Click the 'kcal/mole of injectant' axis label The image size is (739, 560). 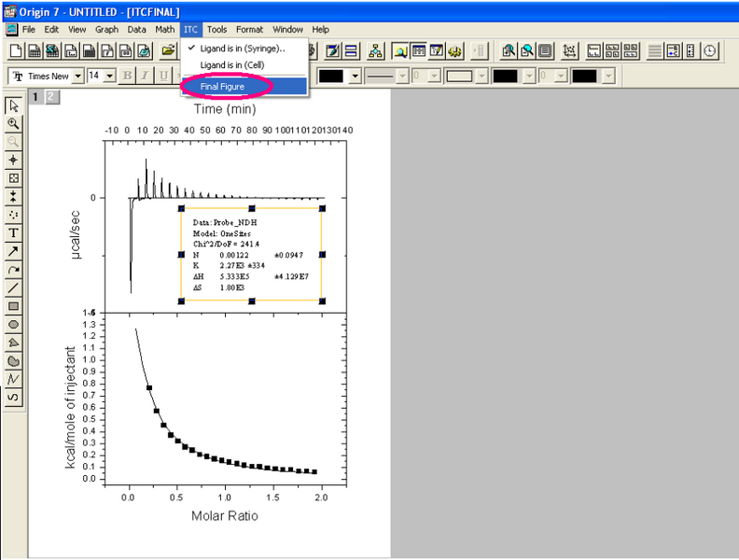coord(70,407)
